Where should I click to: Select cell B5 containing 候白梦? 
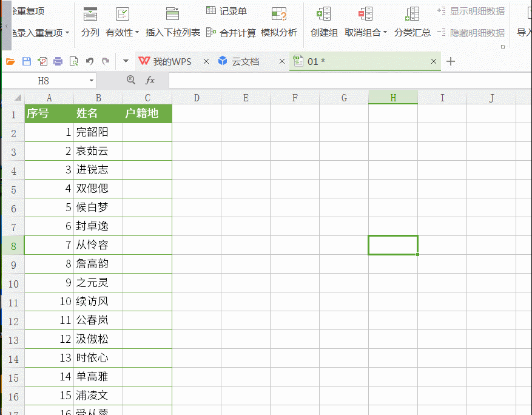tap(97, 207)
